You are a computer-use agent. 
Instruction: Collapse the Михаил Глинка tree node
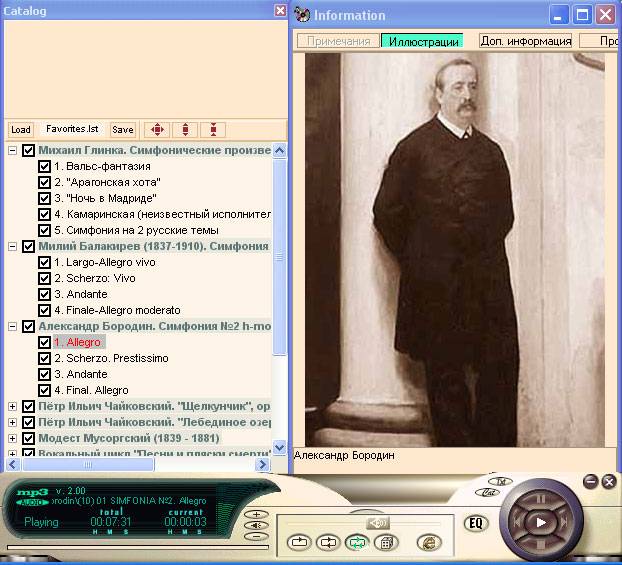pyautogui.click(x=12, y=150)
